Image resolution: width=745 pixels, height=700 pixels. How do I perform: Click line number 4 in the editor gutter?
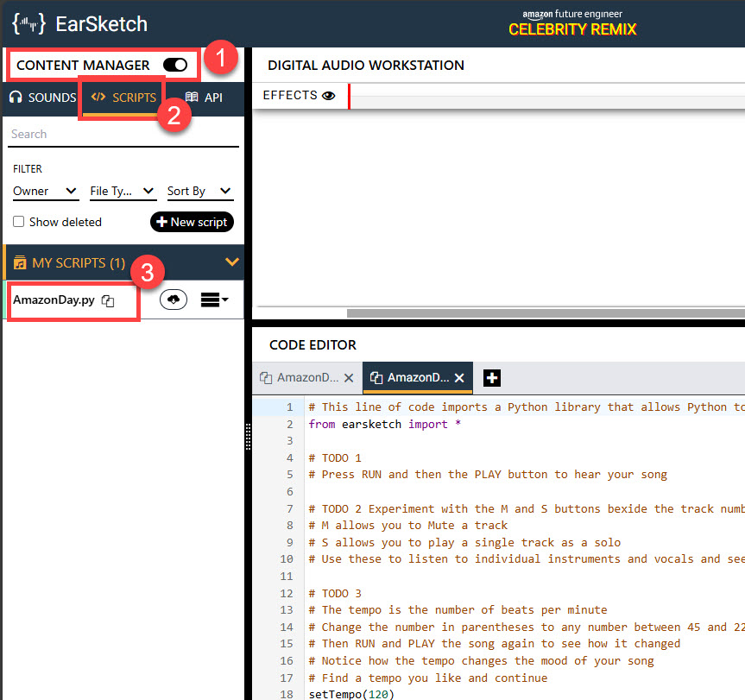click(289, 457)
